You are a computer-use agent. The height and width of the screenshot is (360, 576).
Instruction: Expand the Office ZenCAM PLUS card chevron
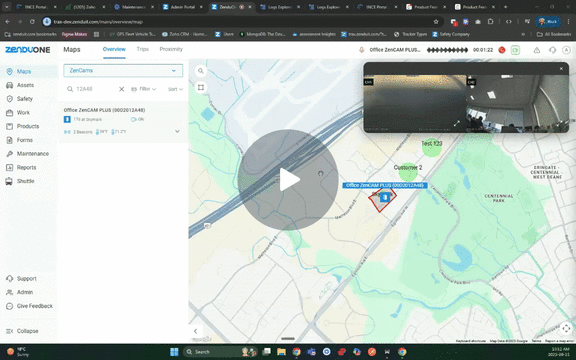coord(177,131)
